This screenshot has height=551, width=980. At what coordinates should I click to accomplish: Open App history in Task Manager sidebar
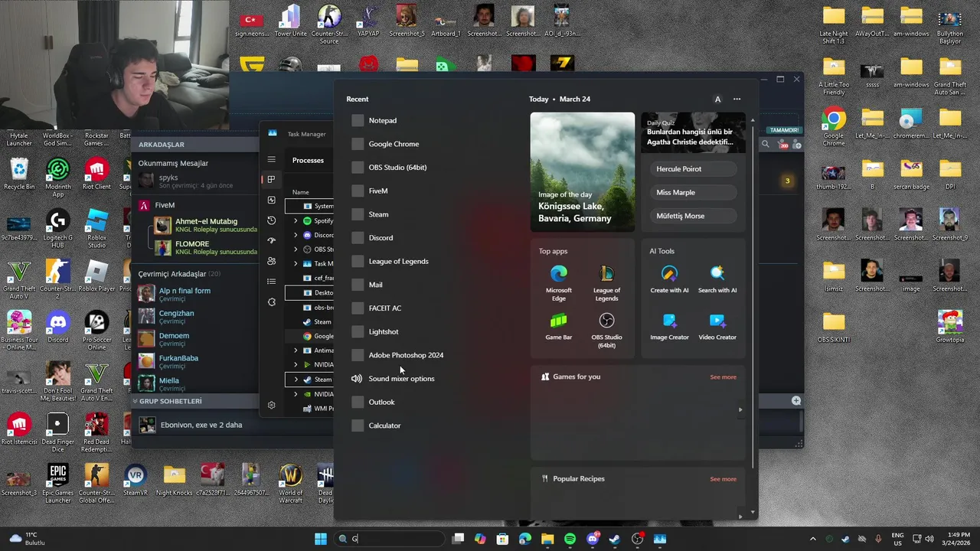[271, 220]
